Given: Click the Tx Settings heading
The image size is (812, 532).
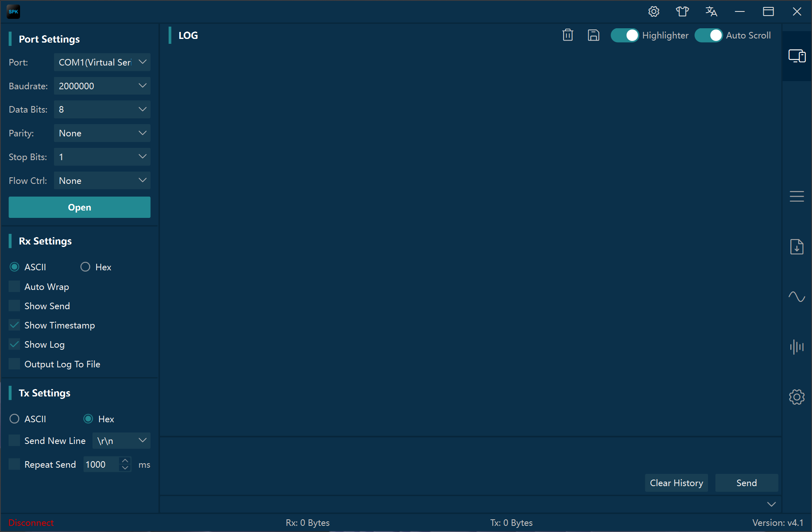Looking at the screenshot, I should point(45,393).
